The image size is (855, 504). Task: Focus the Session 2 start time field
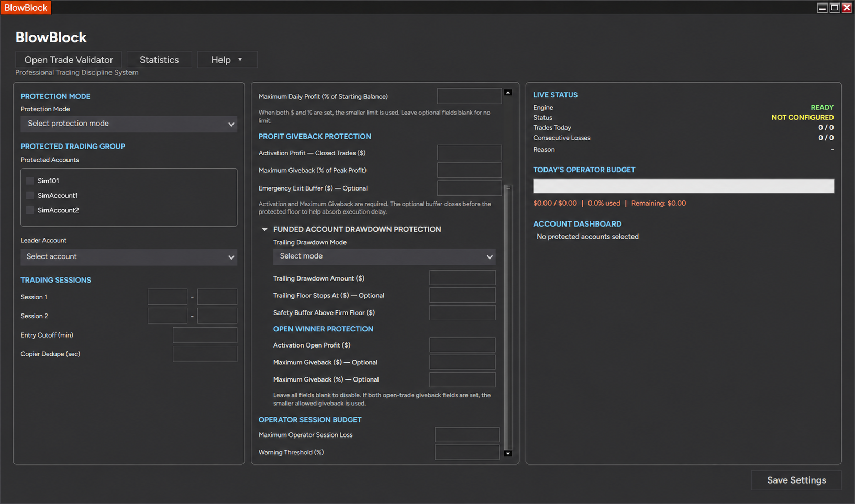tap(168, 316)
